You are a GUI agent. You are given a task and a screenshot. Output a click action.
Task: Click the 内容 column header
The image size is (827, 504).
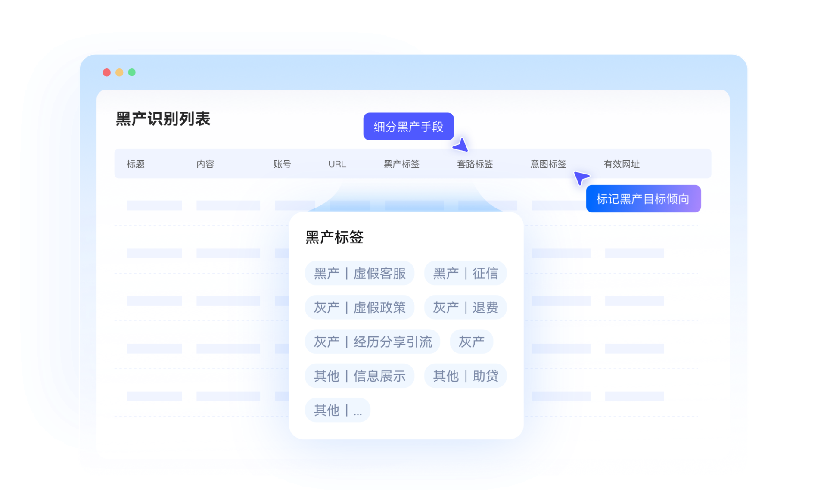pyautogui.click(x=205, y=164)
